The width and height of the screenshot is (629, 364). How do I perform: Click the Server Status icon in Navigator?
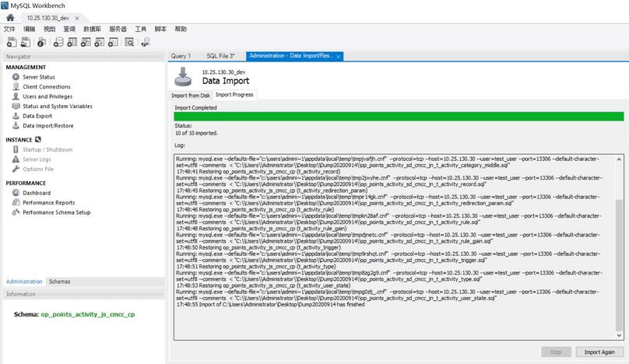16,77
